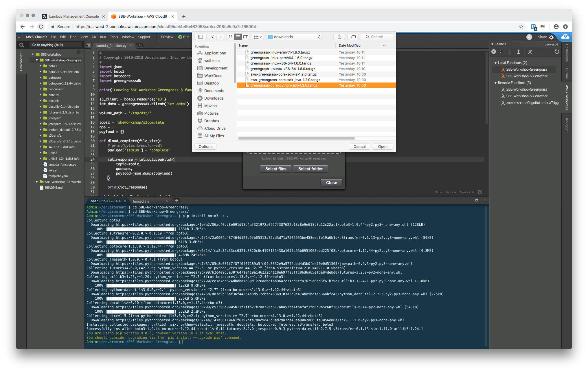Click the Options button

click(x=205, y=146)
